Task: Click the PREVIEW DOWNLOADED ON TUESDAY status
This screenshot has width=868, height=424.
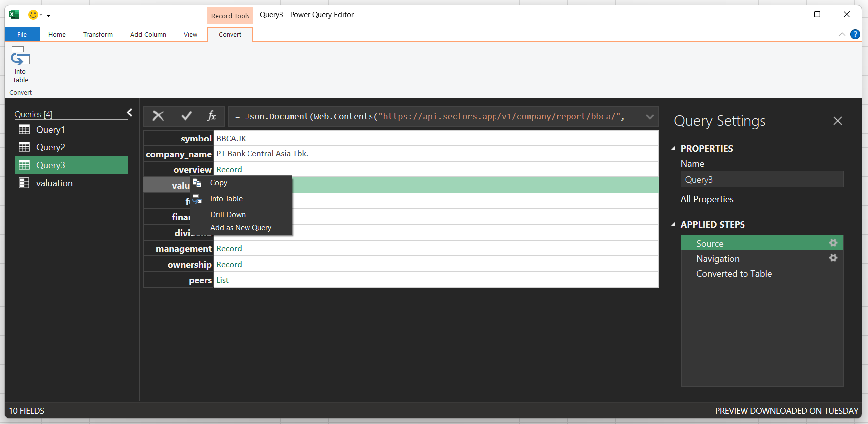Action: (x=786, y=411)
